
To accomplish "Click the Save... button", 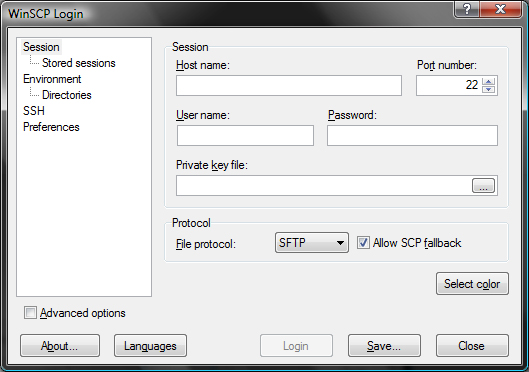I will point(384,346).
